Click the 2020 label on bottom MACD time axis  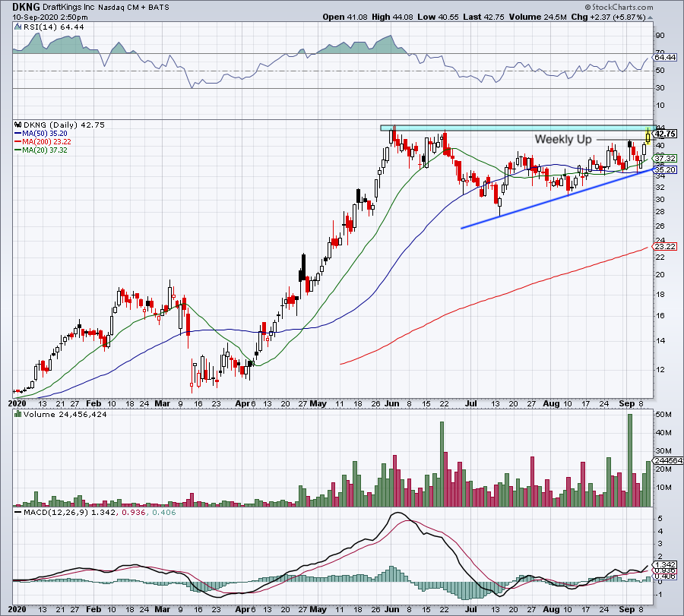tap(17, 609)
